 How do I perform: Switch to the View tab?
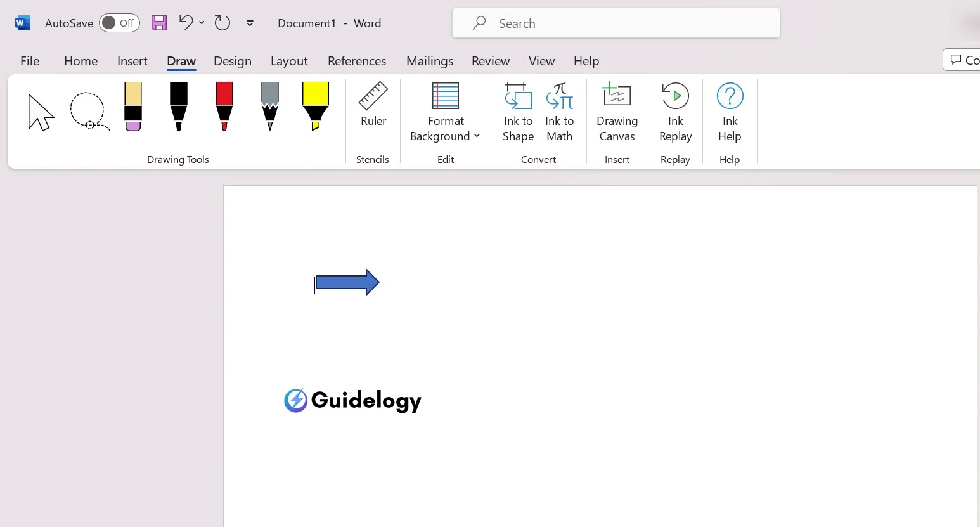[541, 61]
